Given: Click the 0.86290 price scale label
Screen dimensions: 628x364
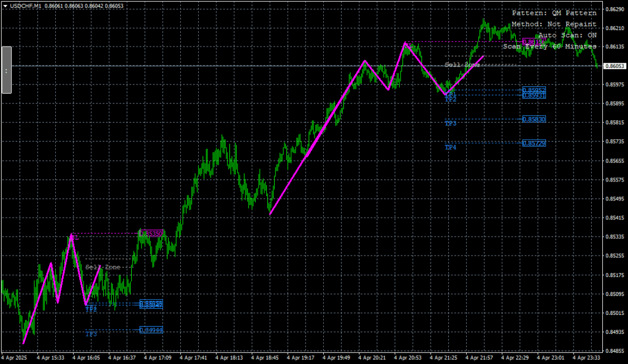Looking at the screenshot, I should click(614, 9).
